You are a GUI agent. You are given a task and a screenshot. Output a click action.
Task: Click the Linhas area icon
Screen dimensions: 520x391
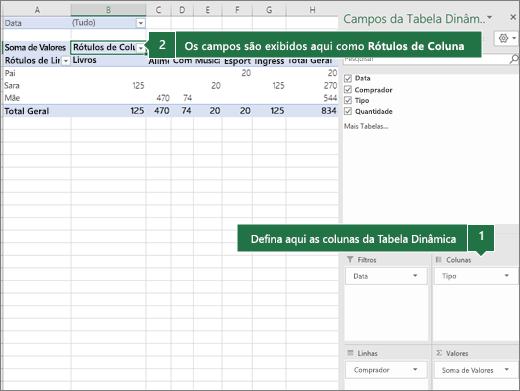click(x=350, y=353)
